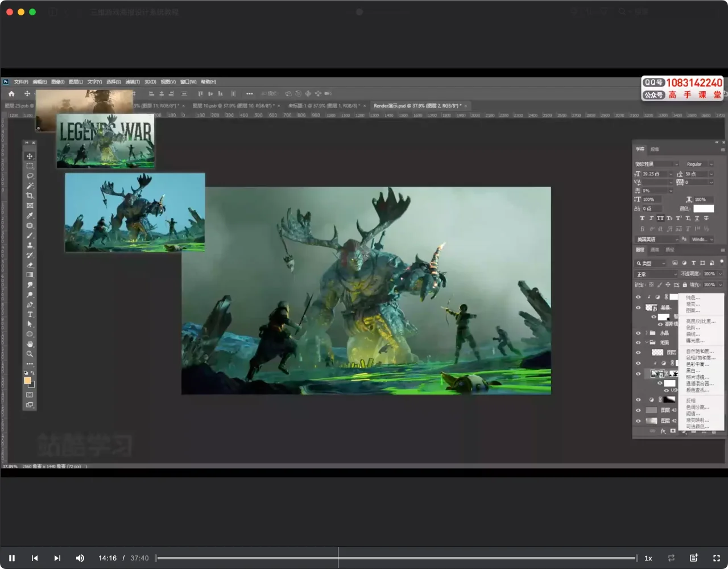This screenshot has width=728, height=569.
Task: Select the Clone Stamp tool
Action: (30, 245)
